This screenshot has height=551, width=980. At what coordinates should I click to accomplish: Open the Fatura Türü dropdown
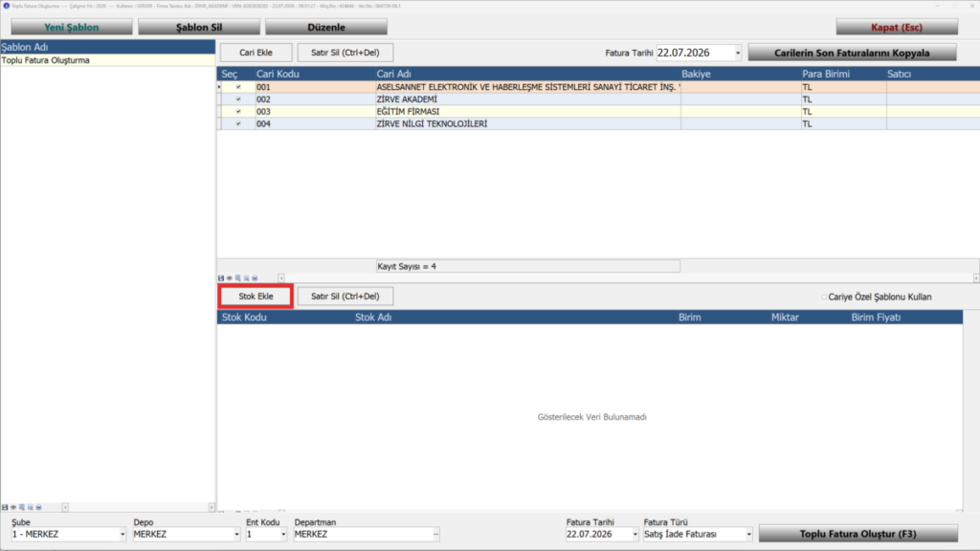(x=748, y=534)
